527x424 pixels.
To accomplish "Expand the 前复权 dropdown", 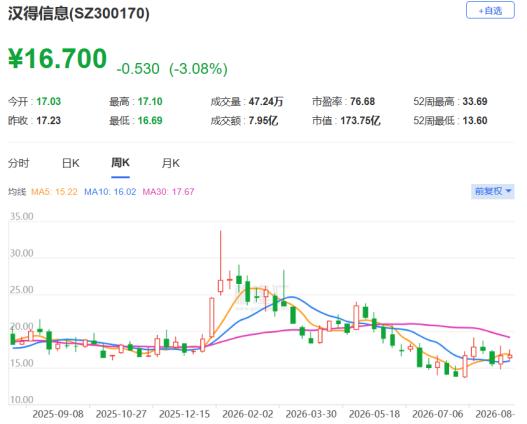I will tap(493, 192).
